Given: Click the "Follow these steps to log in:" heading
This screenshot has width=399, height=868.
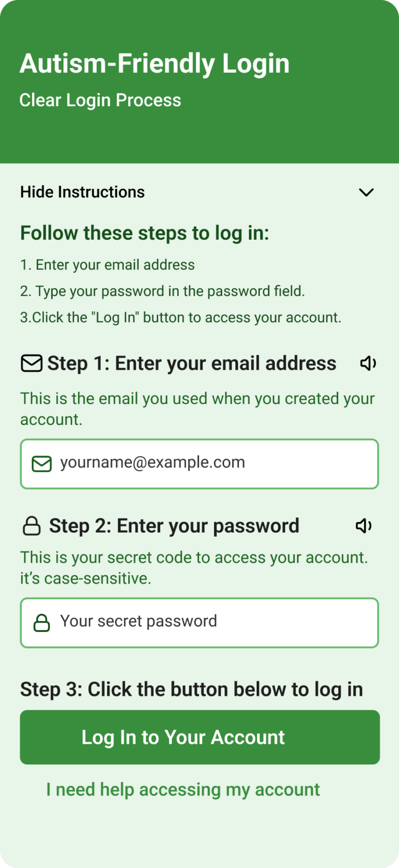Looking at the screenshot, I should coord(144,233).
